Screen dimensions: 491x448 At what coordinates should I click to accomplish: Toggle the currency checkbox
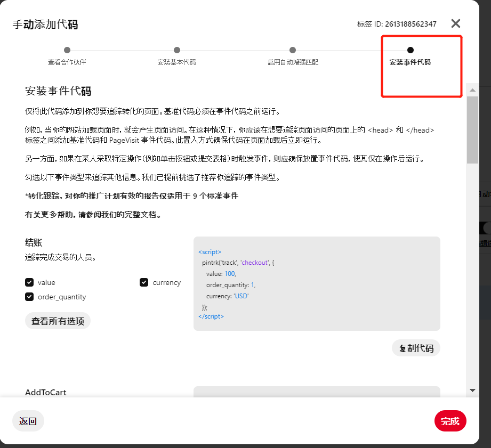point(144,282)
